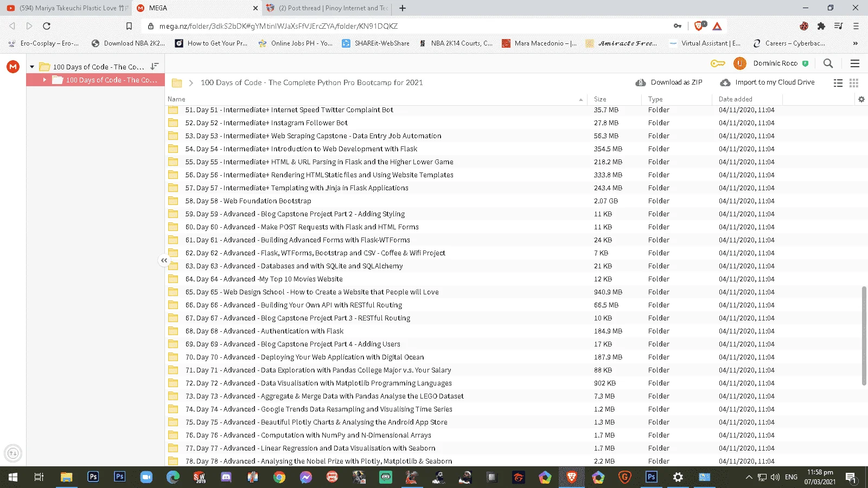Collapse the root 100 Days of Code tree node

coord(32,67)
